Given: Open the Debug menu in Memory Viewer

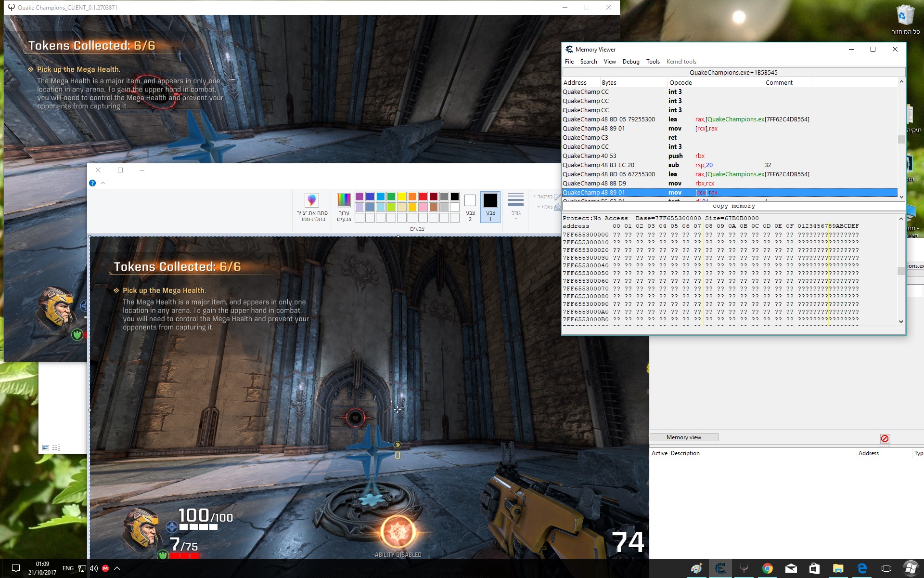Looking at the screenshot, I should [x=630, y=62].
